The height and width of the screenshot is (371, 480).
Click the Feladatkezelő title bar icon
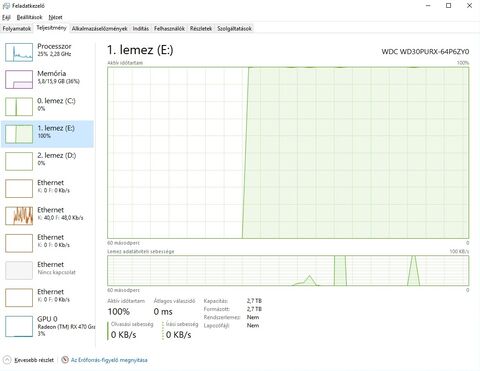(x=6, y=6)
